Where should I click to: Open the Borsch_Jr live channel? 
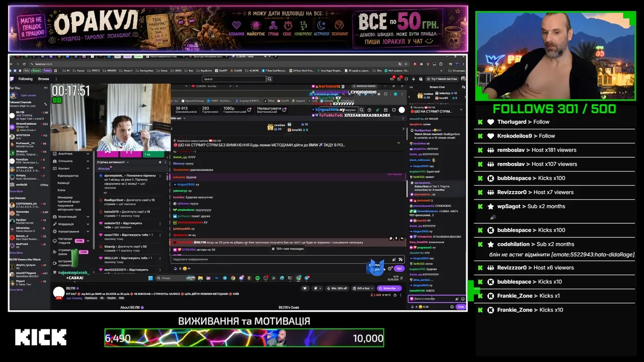pos(29,237)
